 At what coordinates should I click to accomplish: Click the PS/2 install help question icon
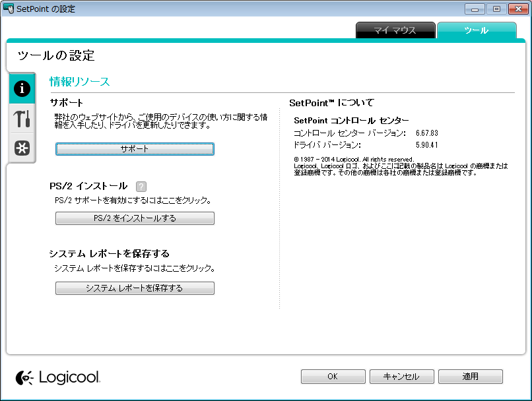tap(141, 187)
